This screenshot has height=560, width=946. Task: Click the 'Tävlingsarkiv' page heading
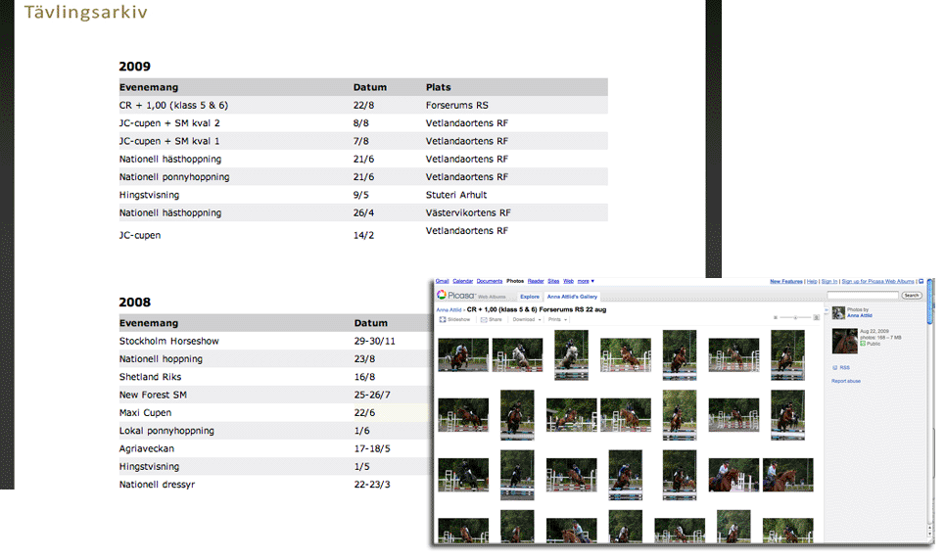(85, 12)
